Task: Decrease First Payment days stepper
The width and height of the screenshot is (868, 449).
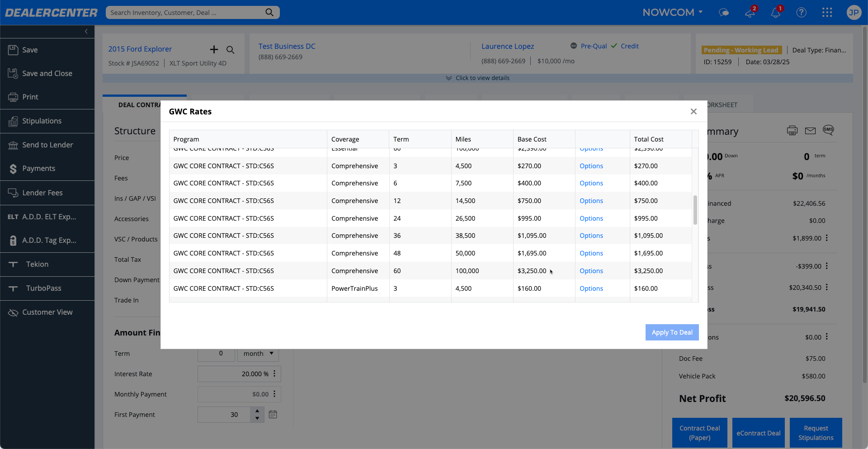Action: click(x=257, y=418)
